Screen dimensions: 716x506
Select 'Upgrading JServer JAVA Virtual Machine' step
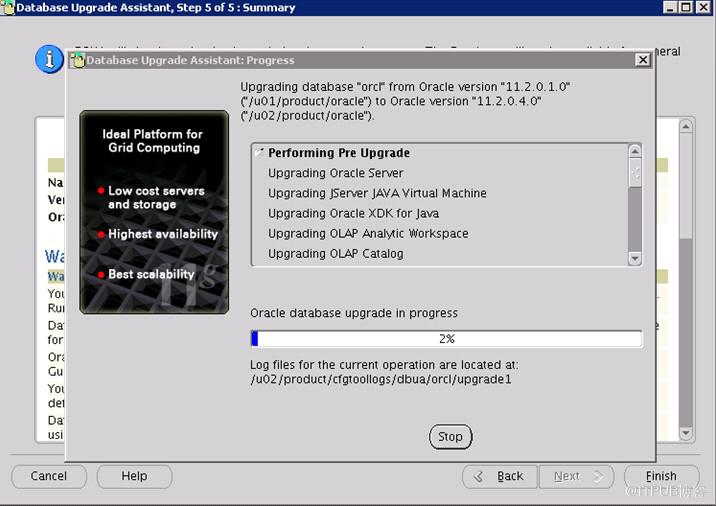pos(377,193)
